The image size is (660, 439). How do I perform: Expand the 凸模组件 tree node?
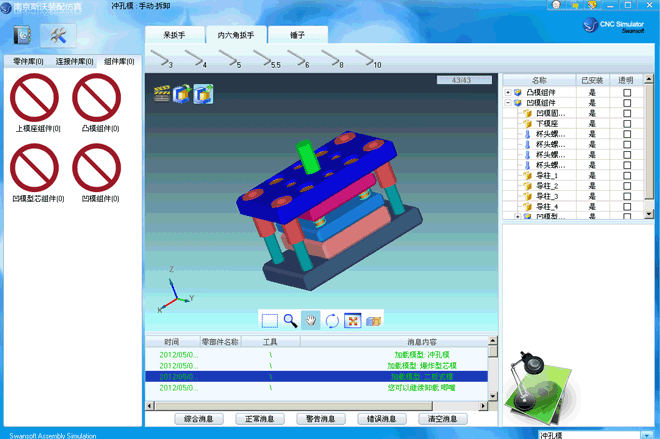click(508, 92)
